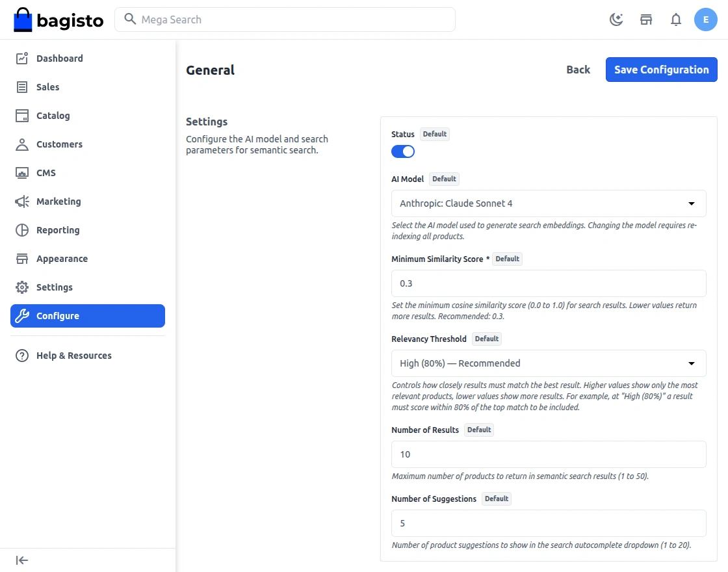Click Default badge beside Relevancy Threshold

pos(487,339)
